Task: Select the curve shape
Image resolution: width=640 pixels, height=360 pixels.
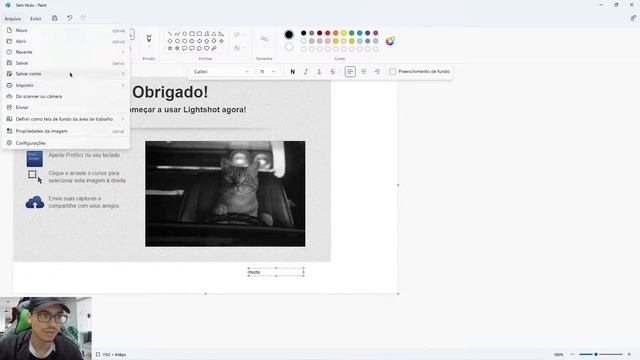Action: coord(177,34)
